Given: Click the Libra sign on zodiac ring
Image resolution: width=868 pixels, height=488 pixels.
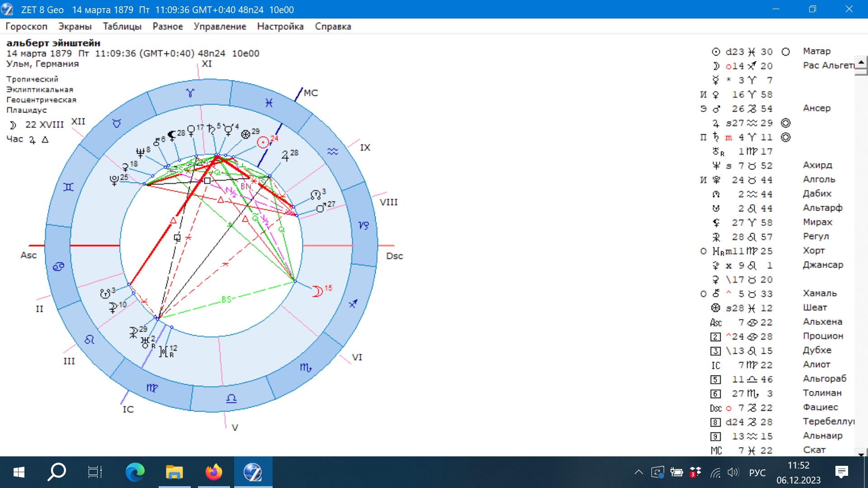Looking at the screenshot, I should (231, 399).
